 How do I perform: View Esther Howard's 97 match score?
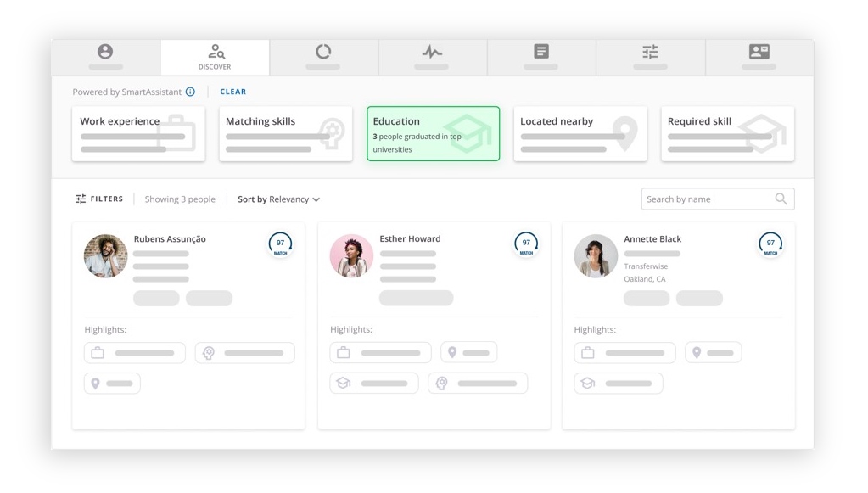pos(526,244)
